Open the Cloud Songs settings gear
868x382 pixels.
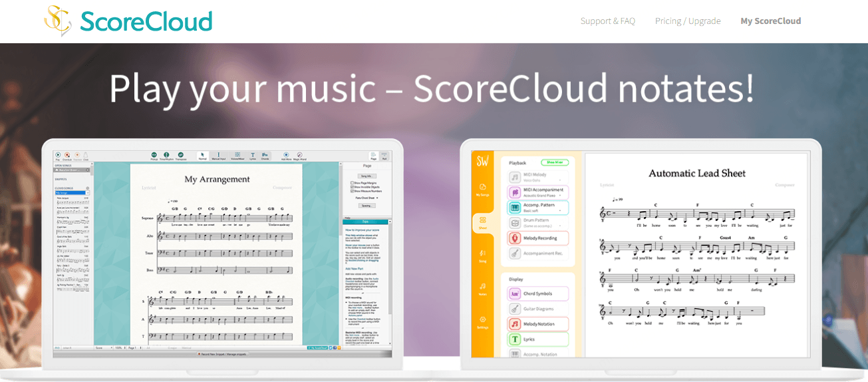87,188
